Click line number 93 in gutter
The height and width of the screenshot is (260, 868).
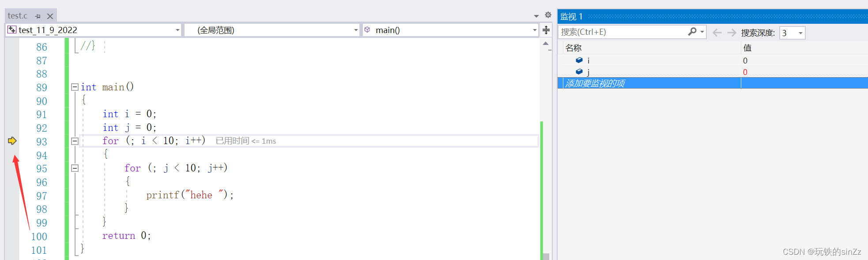[x=42, y=142]
